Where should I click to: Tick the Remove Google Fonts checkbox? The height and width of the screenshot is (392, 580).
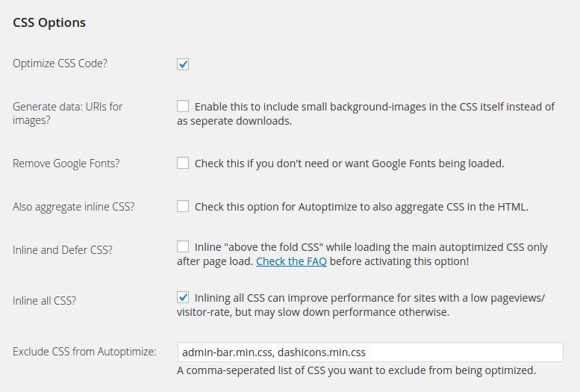(183, 163)
